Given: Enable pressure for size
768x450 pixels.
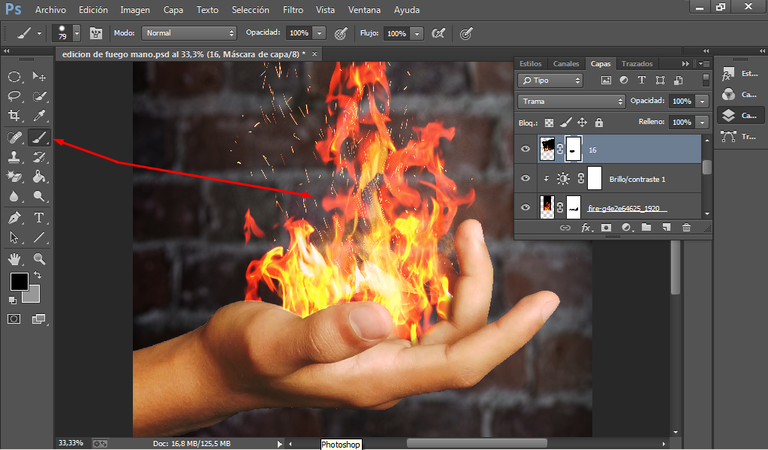Looking at the screenshot, I should coord(466,33).
